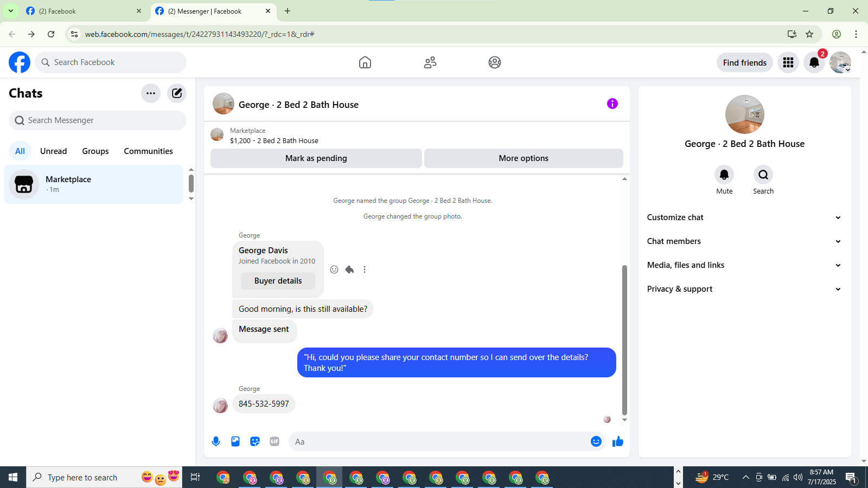Click the George · 2 Bed 2 Bath House header
This screenshot has height=488, width=868.
click(298, 105)
